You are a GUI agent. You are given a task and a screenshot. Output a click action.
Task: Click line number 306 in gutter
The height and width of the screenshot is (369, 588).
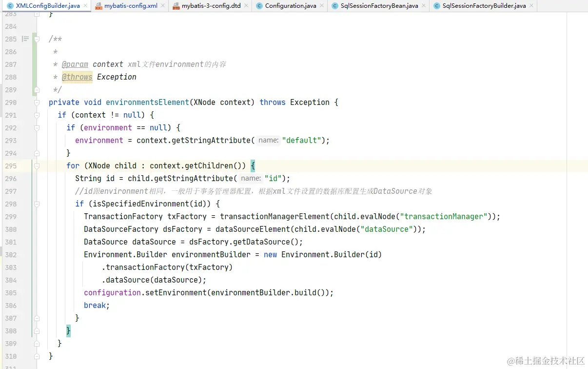point(11,306)
